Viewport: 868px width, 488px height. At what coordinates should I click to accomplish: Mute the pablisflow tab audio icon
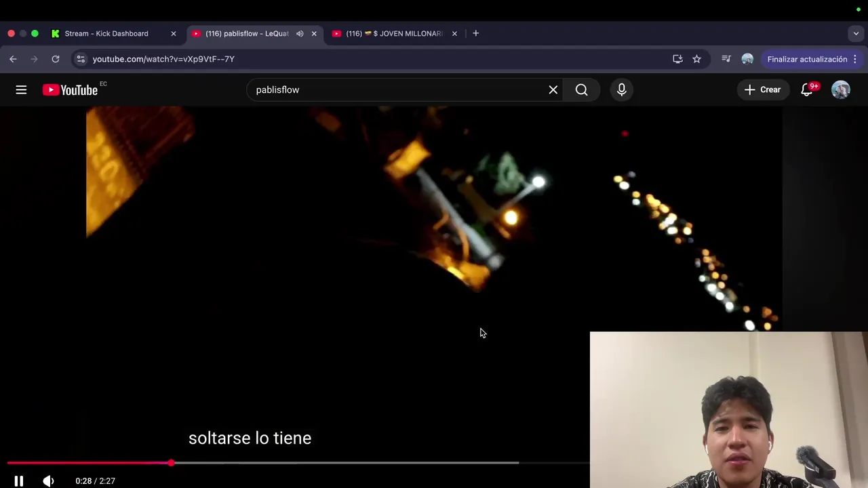[300, 33]
